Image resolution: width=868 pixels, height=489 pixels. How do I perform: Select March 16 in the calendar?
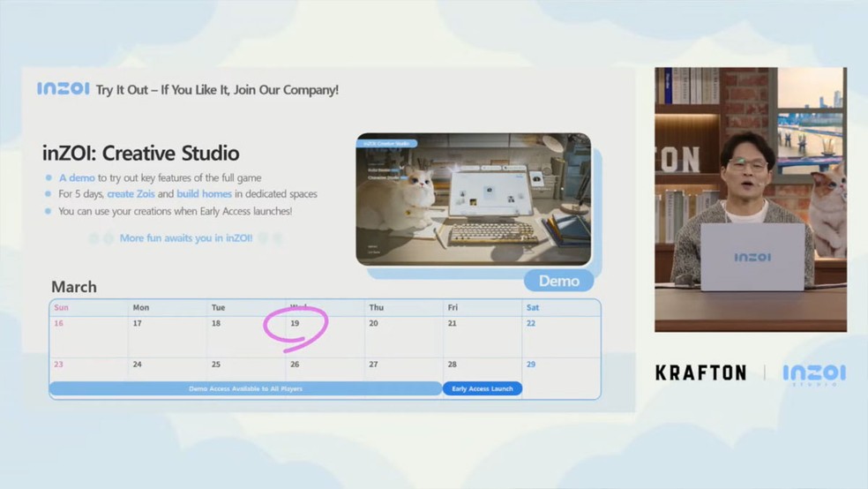(59, 323)
